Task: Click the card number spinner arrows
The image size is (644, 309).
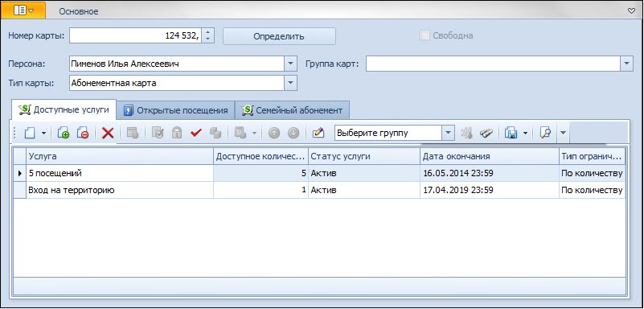Action: (208, 35)
